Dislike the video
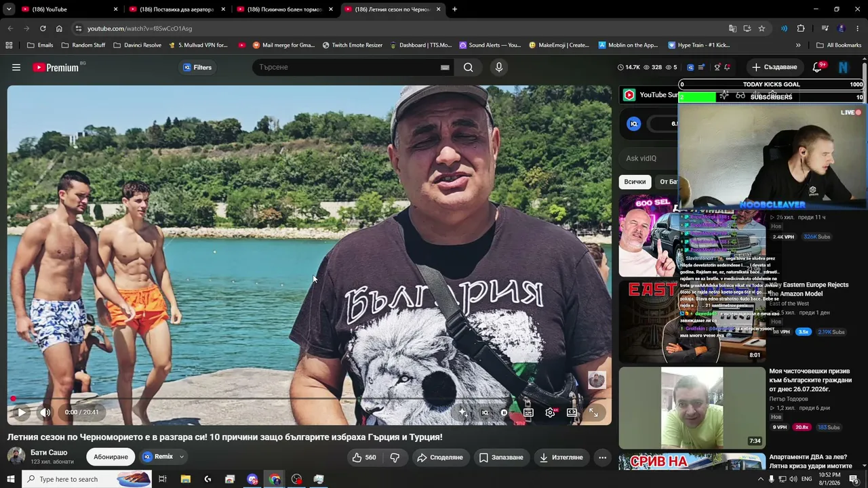 click(395, 457)
